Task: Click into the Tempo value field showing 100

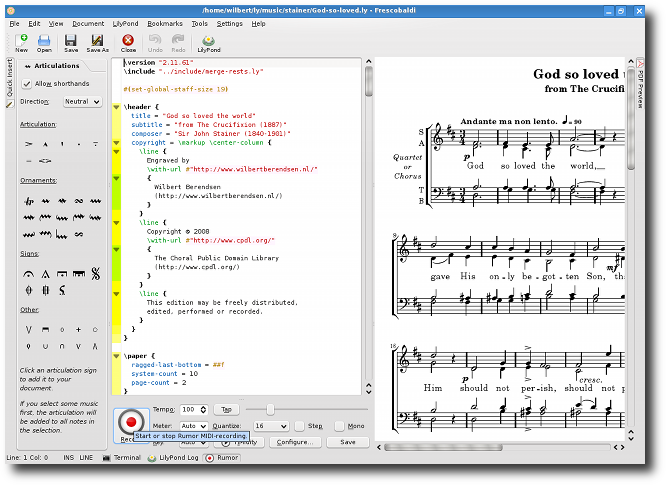Action: pos(189,409)
